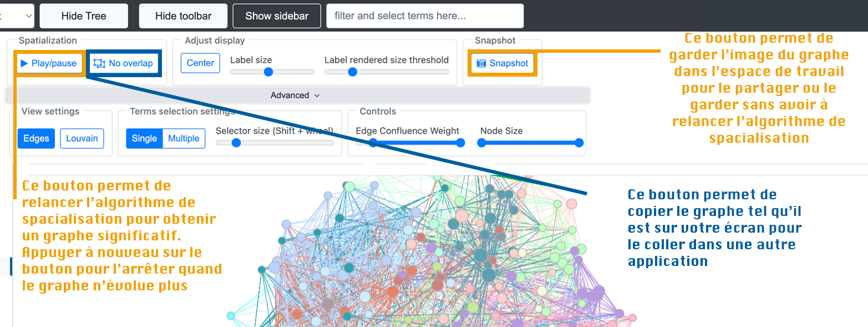Select the large teal node in graph center
Image resolution: width=868 pixels, height=327 pixels.
[480, 256]
